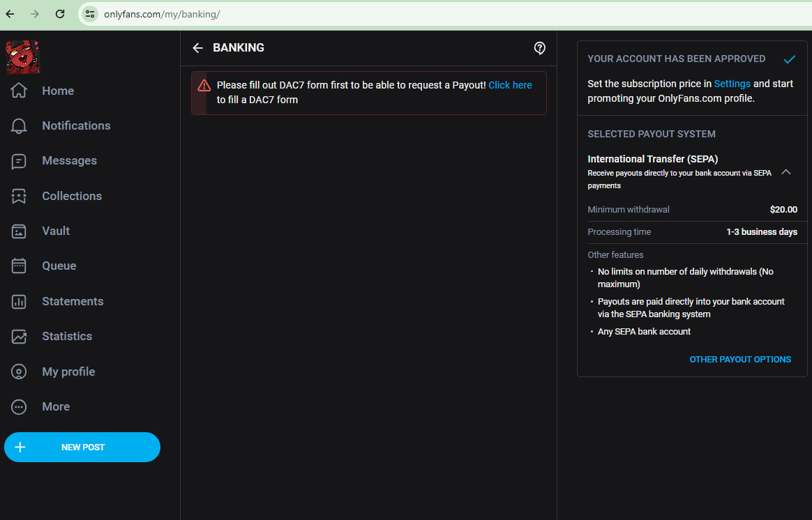Click 'Any SEPA bank account' bullet
Screen dimensions: 812x520
coord(644,332)
